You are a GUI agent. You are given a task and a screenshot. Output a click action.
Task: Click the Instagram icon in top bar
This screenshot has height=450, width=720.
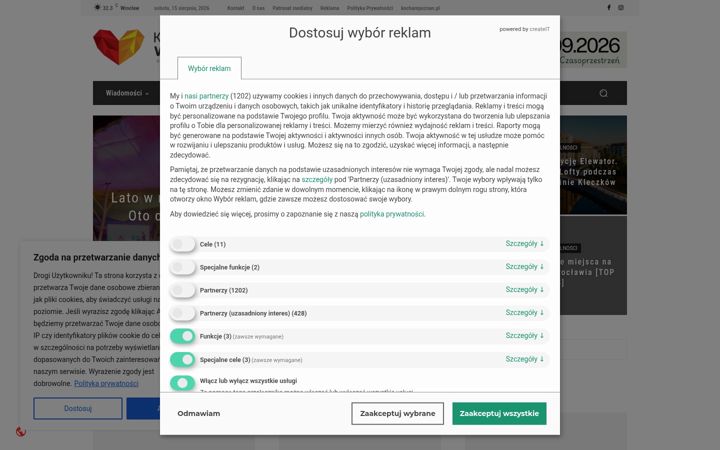621,8
